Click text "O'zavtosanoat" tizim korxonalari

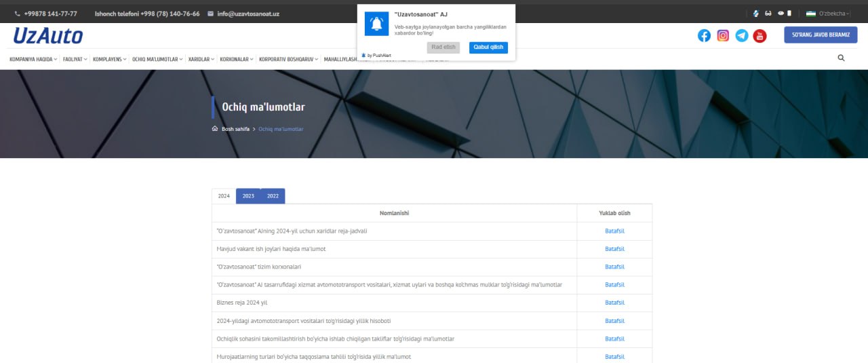pyautogui.click(x=258, y=267)
